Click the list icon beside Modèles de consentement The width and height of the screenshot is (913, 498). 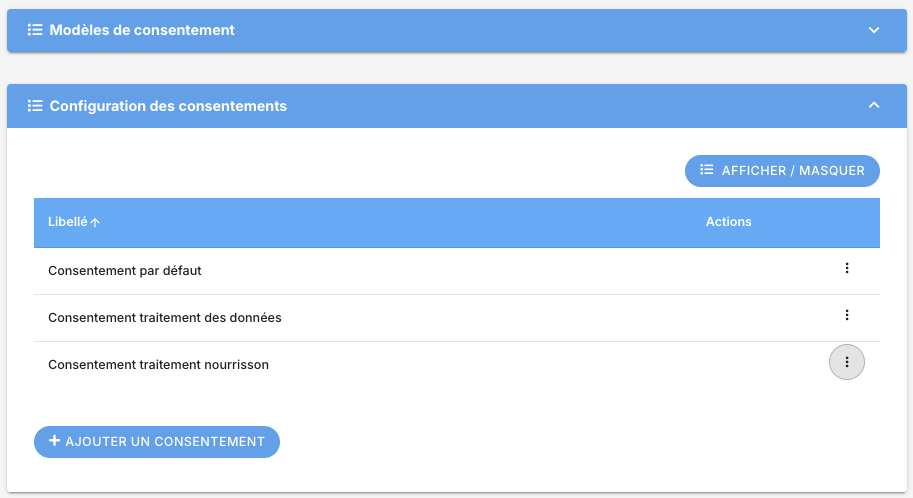(35, 30)
